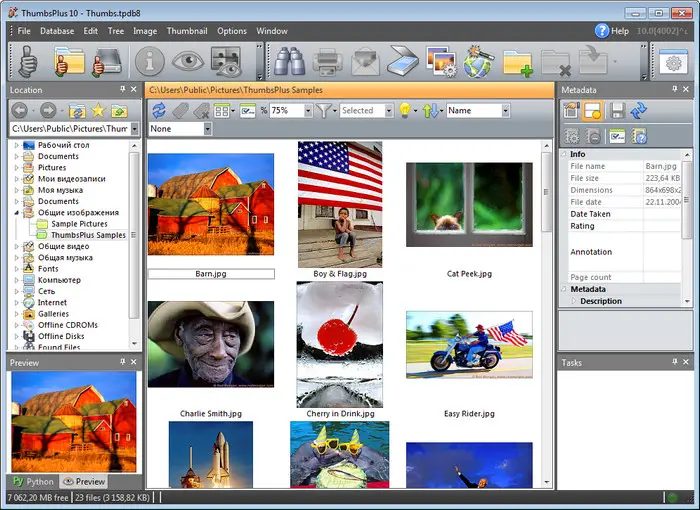Click the blue refresh icon in Metadata panel
Viewport: 700px width, 510px height.
(x=639, y=110)
